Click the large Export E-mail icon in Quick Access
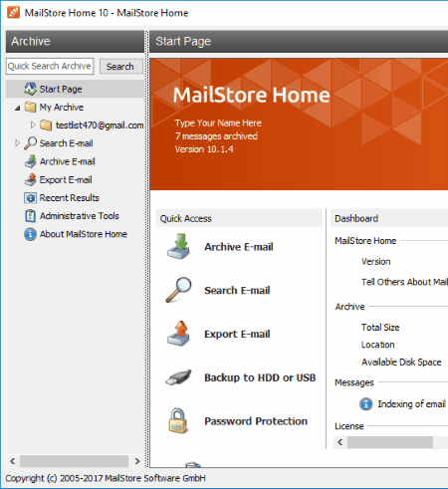The width and height of the screenshot is (448, 489). (x=178, y=334)
